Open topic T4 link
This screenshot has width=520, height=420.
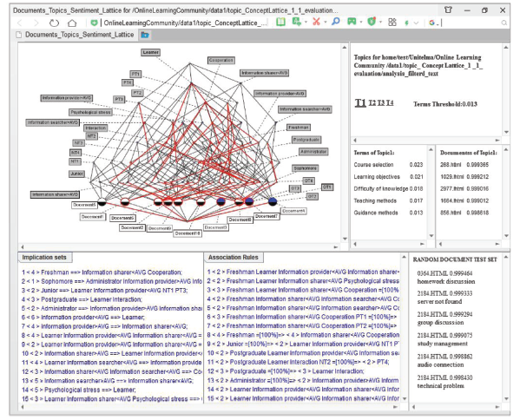pos(390,103)
